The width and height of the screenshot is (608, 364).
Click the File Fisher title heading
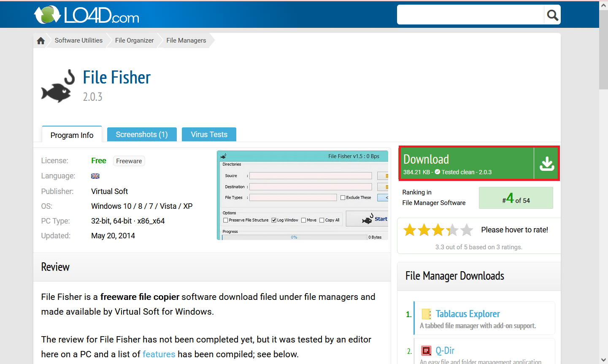[x=116, y=78]
